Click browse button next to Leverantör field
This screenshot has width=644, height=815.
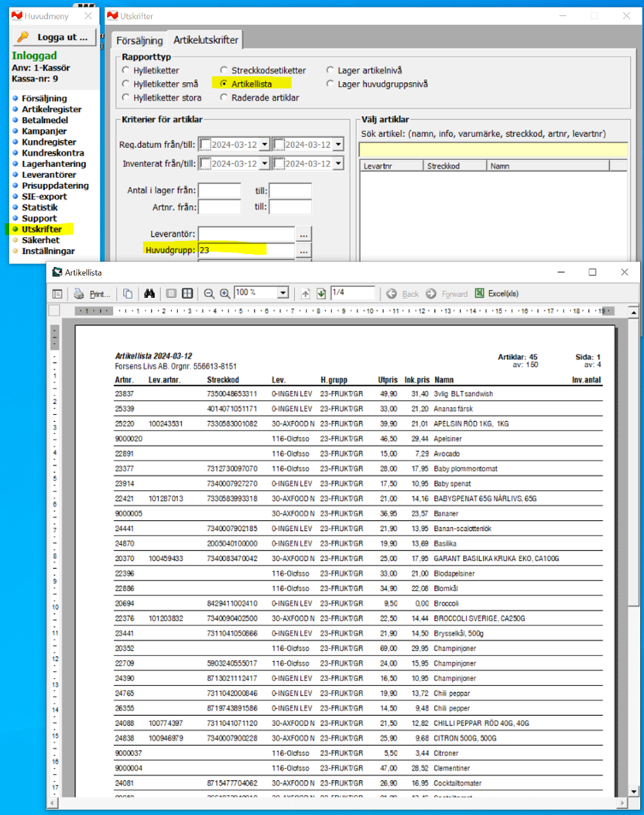point(304,234)
